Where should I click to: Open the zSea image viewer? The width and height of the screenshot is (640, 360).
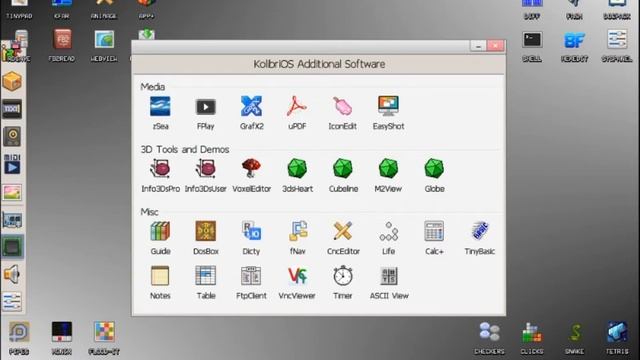(x=160, y=107)
